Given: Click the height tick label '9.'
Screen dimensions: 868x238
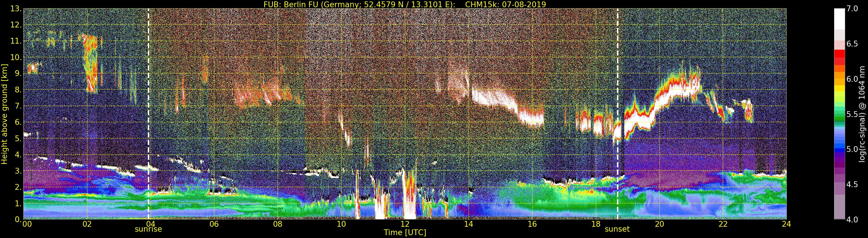Looking at the screenshot, I should [18, 73].
